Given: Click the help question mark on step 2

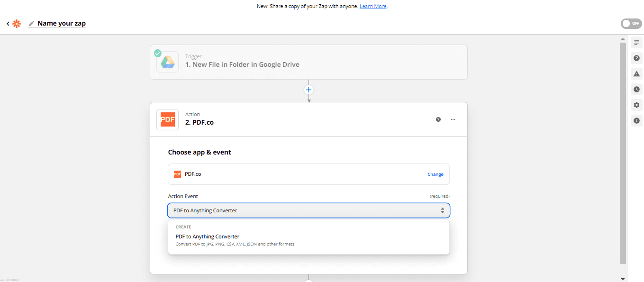Looking at the screenshot, I should (x=438, y=119).
